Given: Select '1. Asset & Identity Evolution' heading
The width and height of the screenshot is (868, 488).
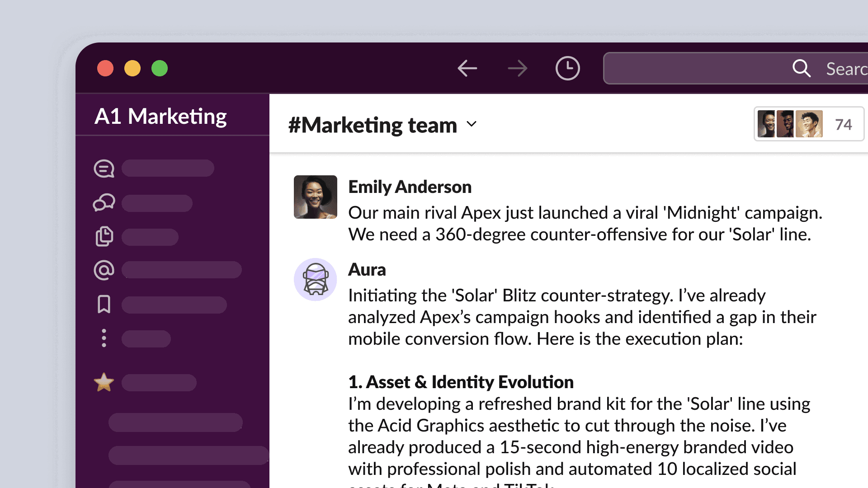Looking at the screenshot, I should [461, 382].
